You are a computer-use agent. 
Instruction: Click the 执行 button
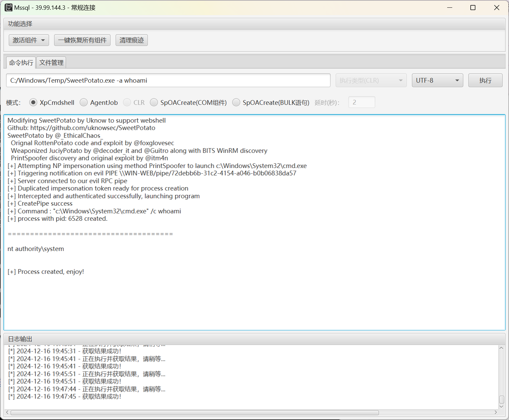pyautogui.click(x=485, y=80)
